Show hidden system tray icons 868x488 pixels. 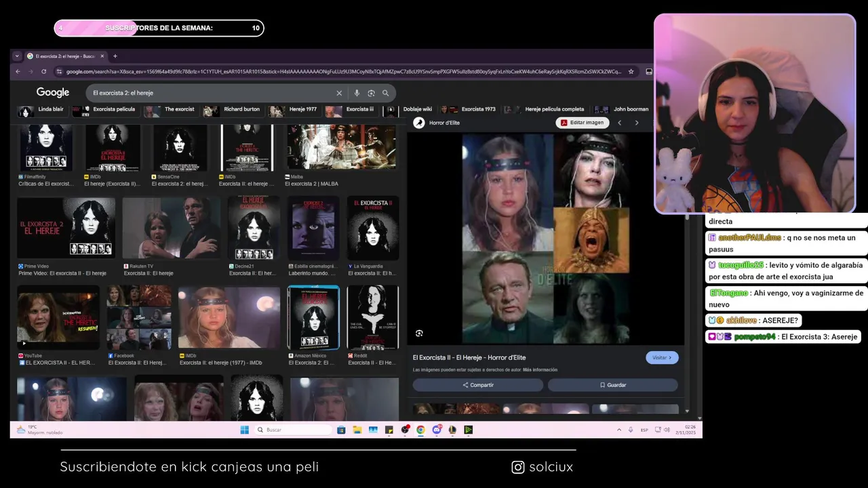click(619, 430)
